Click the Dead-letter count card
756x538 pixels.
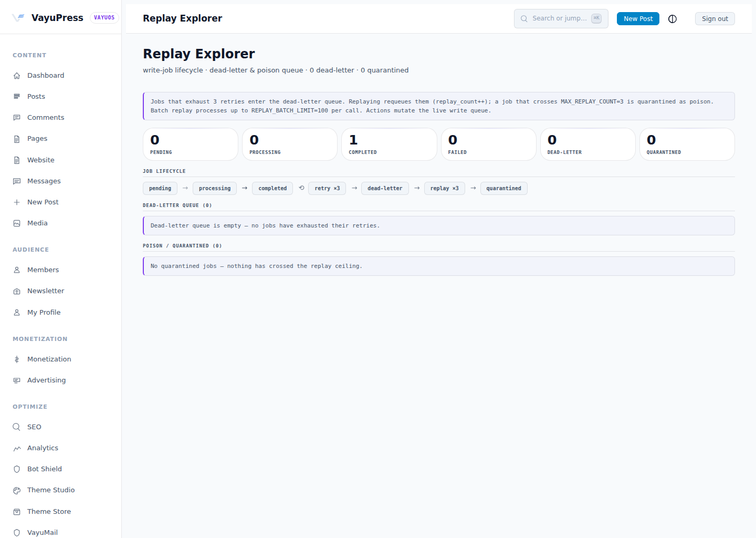pos(588,144)
